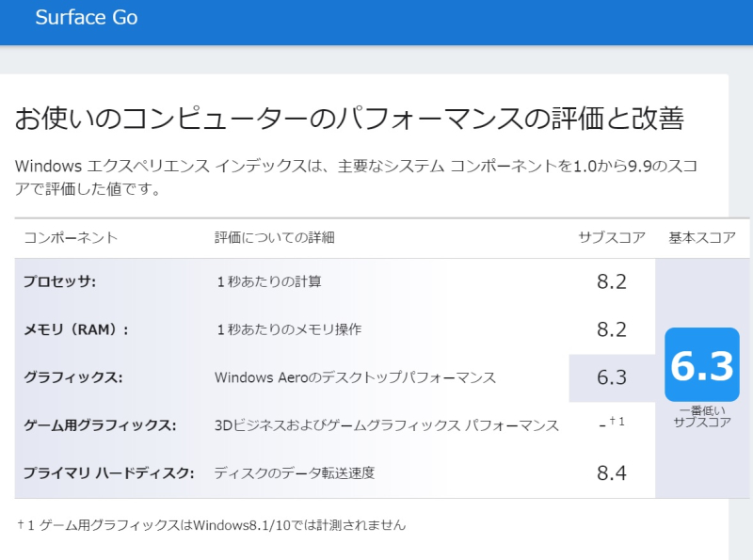Select the ゲーム用グラフィックス: row label
This screenshot has height=560, width=753.
pos(100,425)
